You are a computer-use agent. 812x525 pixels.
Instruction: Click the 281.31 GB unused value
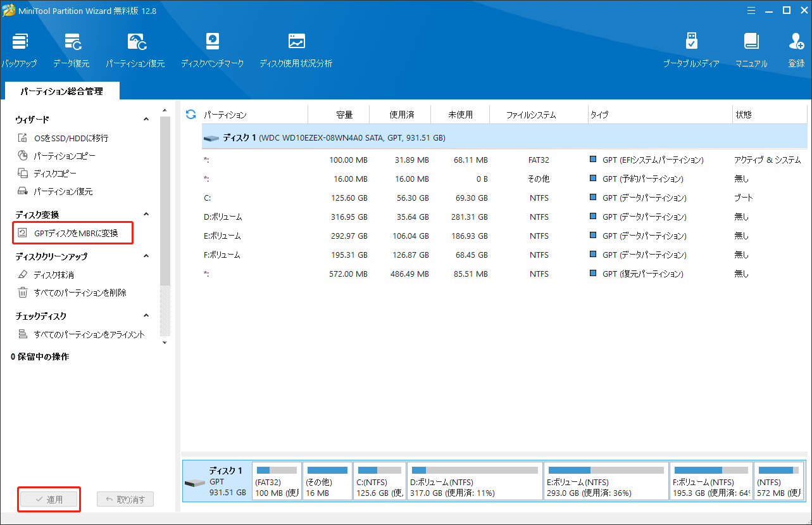(469, 217)
